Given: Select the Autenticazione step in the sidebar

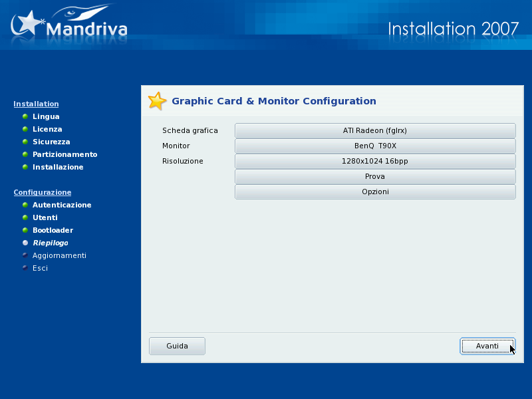Looking at the screenshot, I should pos(62,205).
